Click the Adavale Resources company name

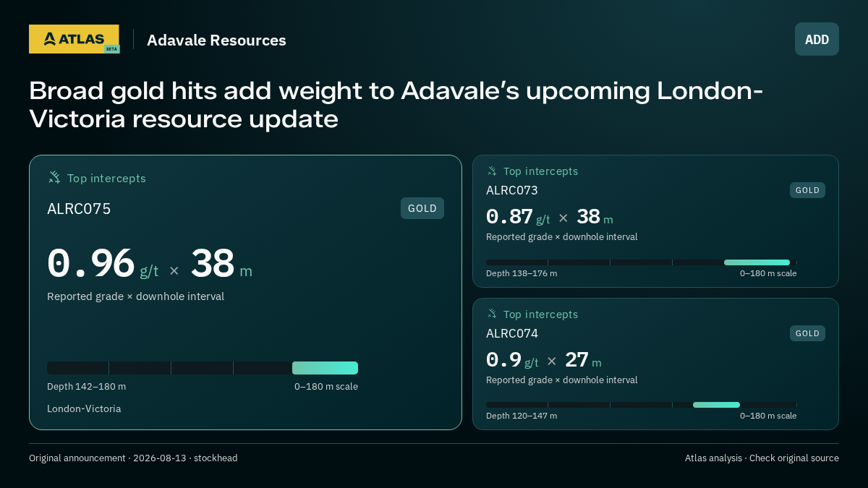216,40
